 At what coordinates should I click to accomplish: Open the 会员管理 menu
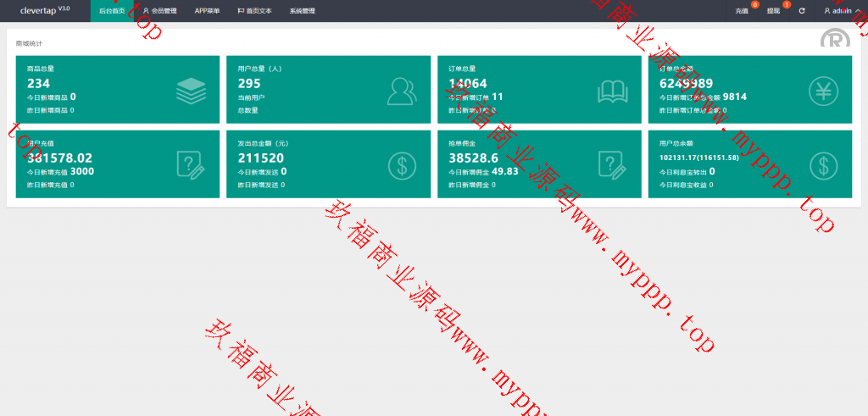159,11
